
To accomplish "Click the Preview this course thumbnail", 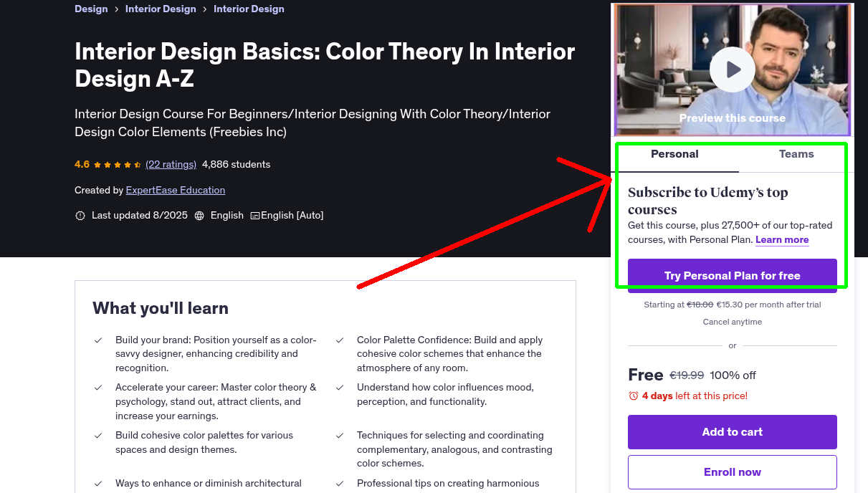I will [732, 70].
